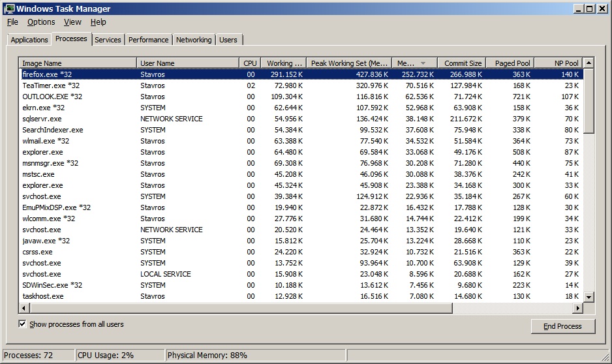
Task: Click the horizontal scrollbar left arrow
Action: 23,308
